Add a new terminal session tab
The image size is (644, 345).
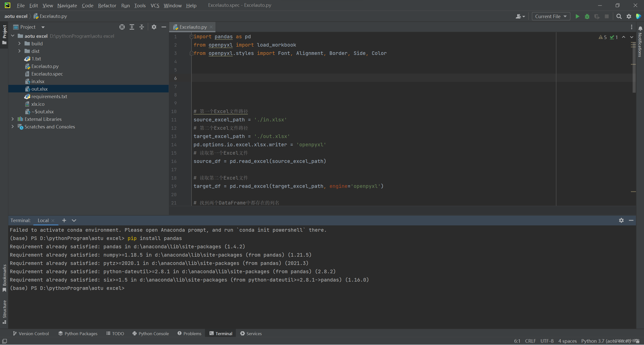click(x=64, y=220)
